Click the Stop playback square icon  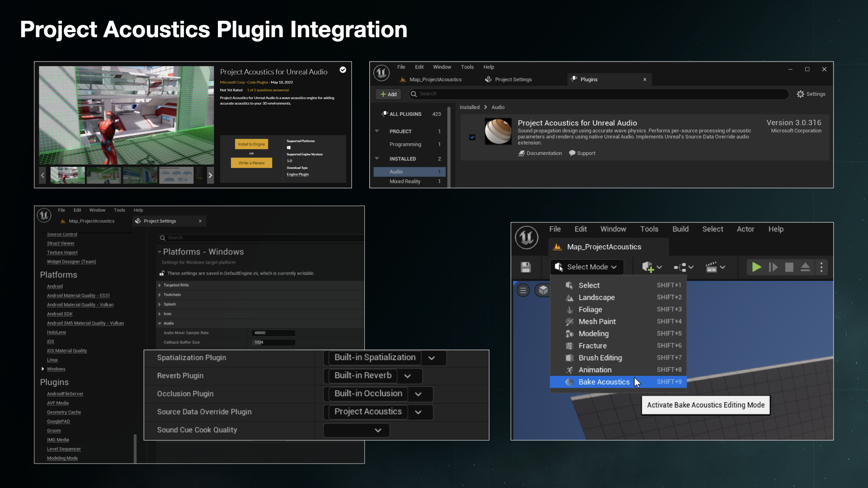point(789,267)
